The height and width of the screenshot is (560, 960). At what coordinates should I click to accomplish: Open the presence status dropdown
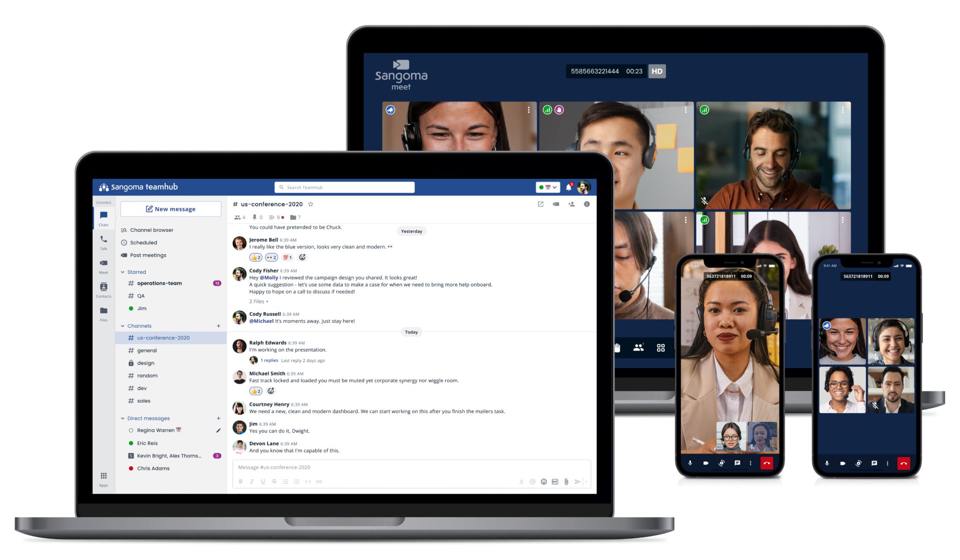[x=547, y=187]
